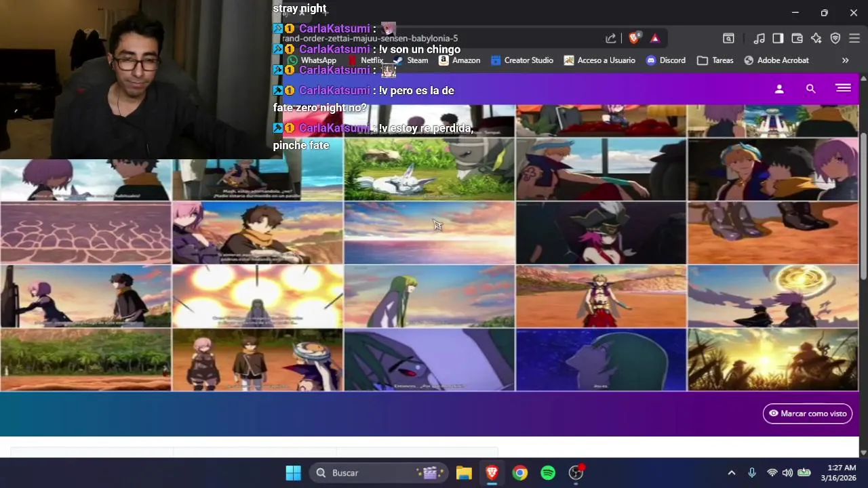Open the Steam bookmark
868x488 pixels.
click(x=410, y=60)
